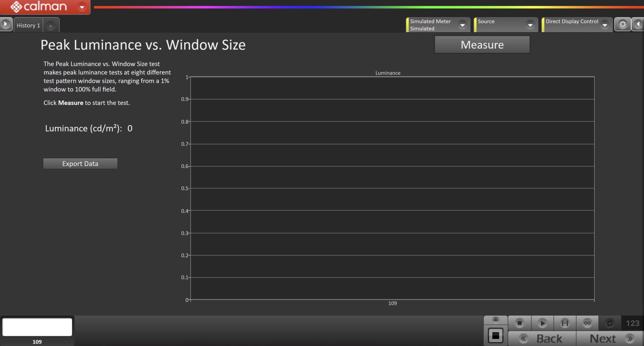
Task: Click the play arrow beside History 1
Action: click(6, 24)
